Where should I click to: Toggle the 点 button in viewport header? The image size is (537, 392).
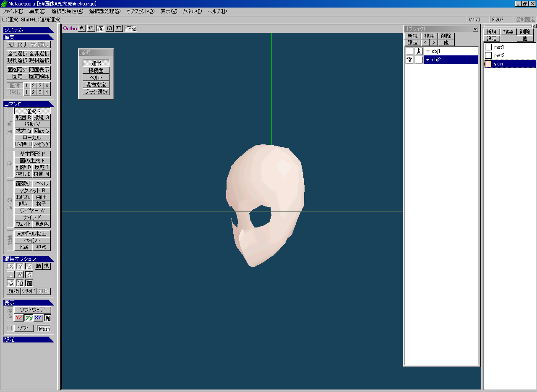point(81,29)
